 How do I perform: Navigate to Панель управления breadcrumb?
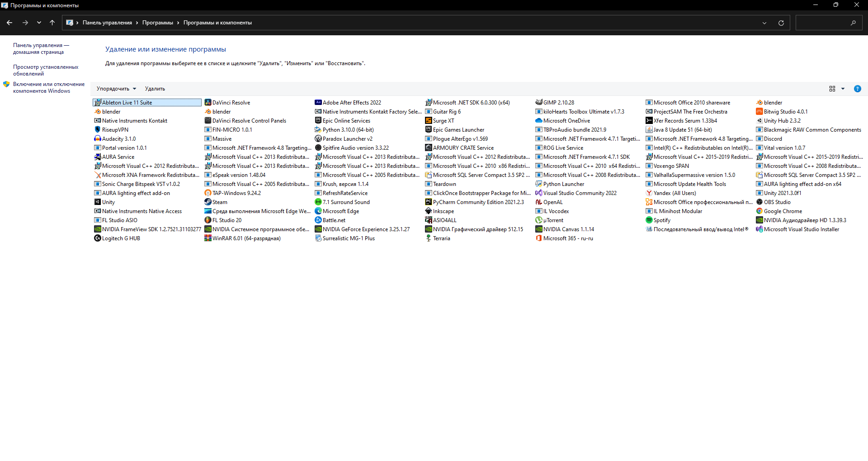click(x=107, y=23)
